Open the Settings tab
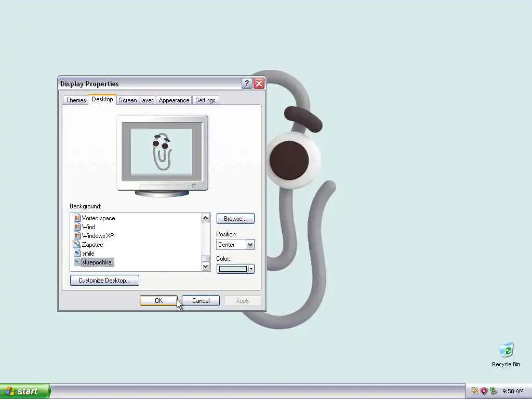The image size is (532, 399). 205,100
